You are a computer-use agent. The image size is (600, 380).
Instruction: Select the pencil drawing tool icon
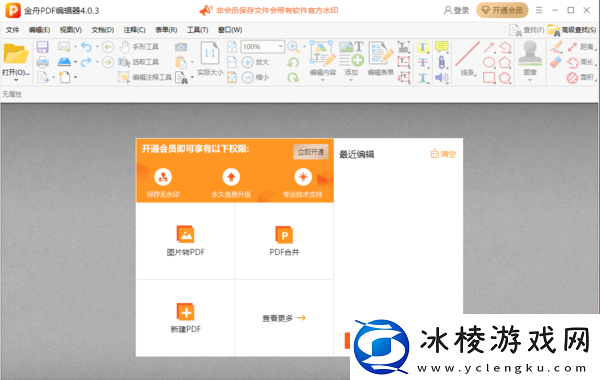(x=556, y=47)
